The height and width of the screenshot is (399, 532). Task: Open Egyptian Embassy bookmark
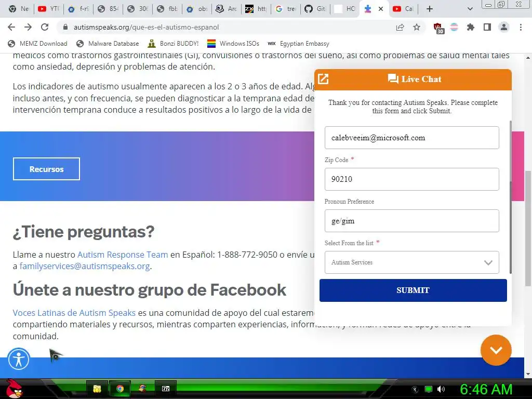tap(299, 44)
